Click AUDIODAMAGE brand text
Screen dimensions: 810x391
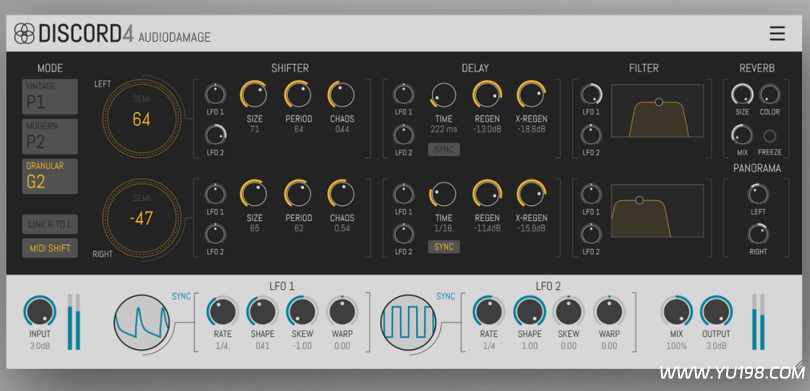(175, 37)
